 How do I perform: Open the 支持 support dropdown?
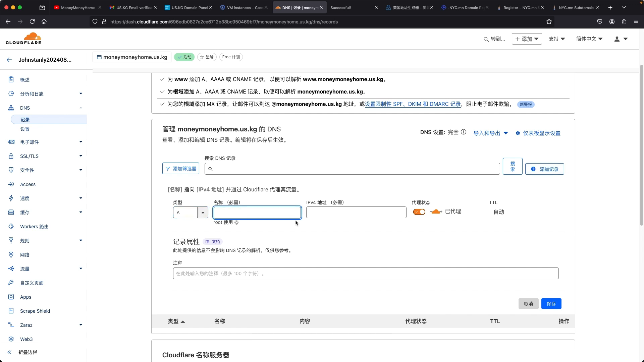click(x=557, y=39)
